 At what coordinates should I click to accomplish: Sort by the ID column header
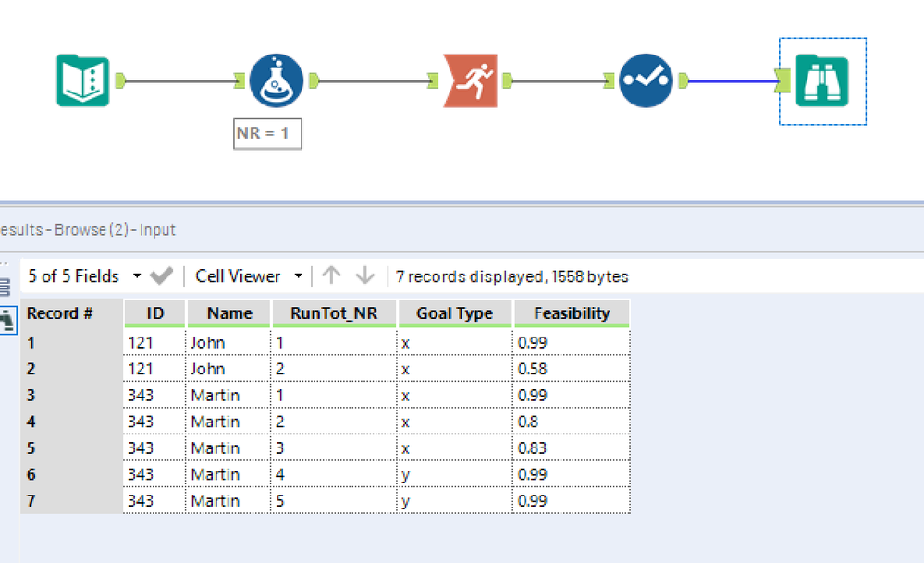[x=155, y=313]
